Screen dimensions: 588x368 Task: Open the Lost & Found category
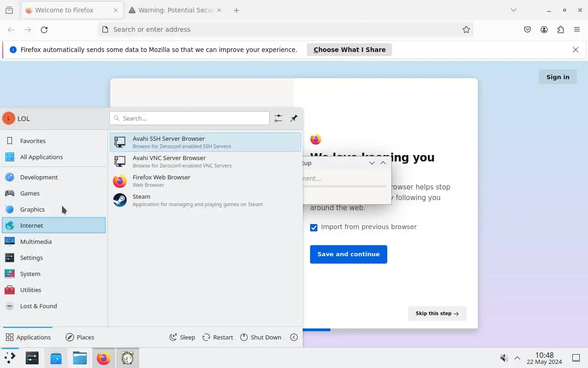coord(54,306)
